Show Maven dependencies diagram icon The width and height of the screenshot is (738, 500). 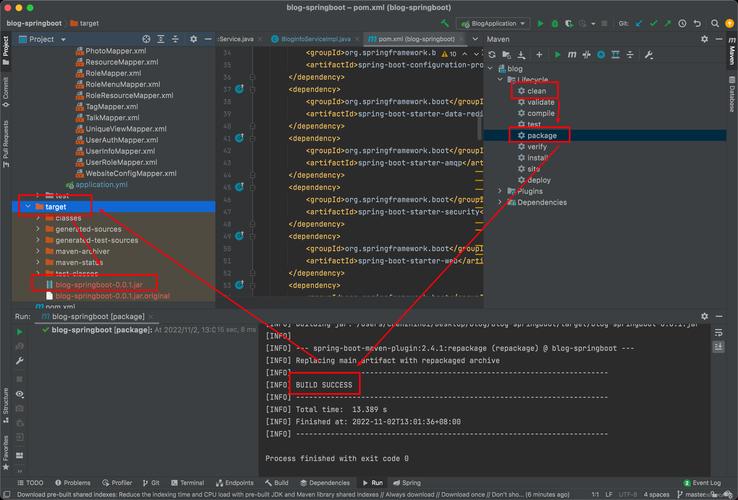coord(615,55)
